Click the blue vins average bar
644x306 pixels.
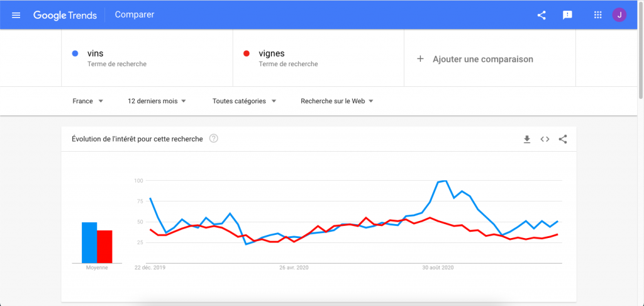point(89,242)
